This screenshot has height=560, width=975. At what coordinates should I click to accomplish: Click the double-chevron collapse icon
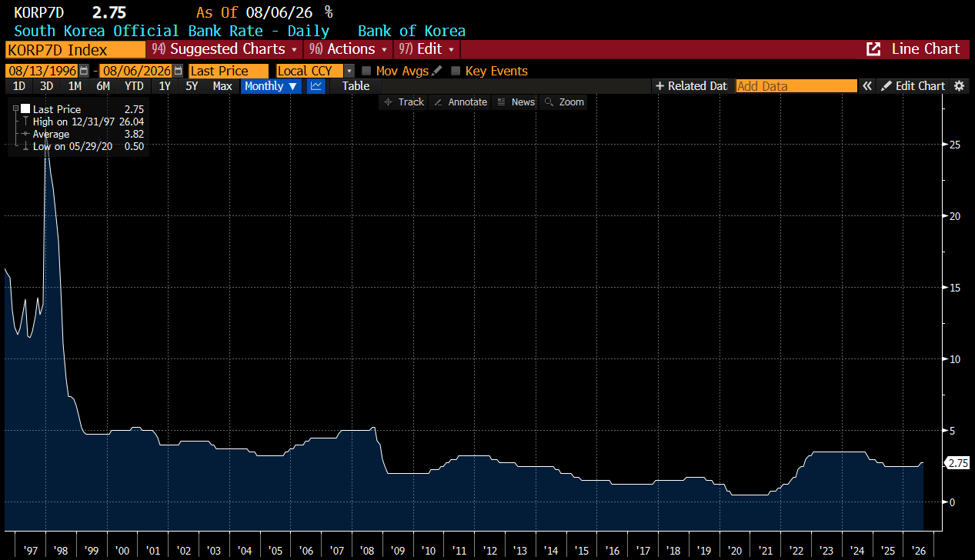pos(866,86)
